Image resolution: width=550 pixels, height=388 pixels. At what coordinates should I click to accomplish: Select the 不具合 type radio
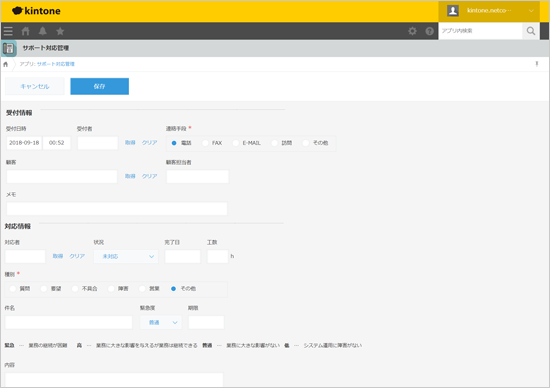click(x=75, y=289)
